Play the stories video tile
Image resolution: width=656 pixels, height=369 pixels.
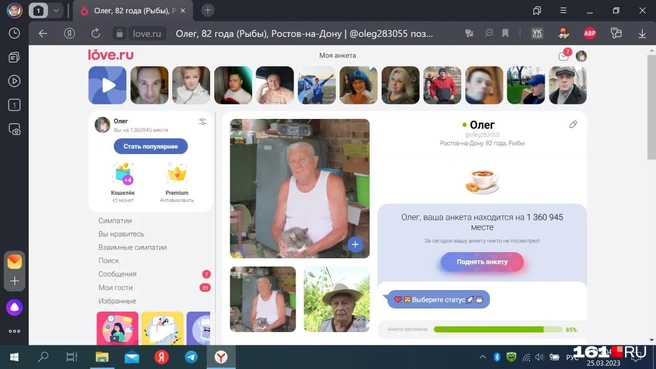point(107,85)
